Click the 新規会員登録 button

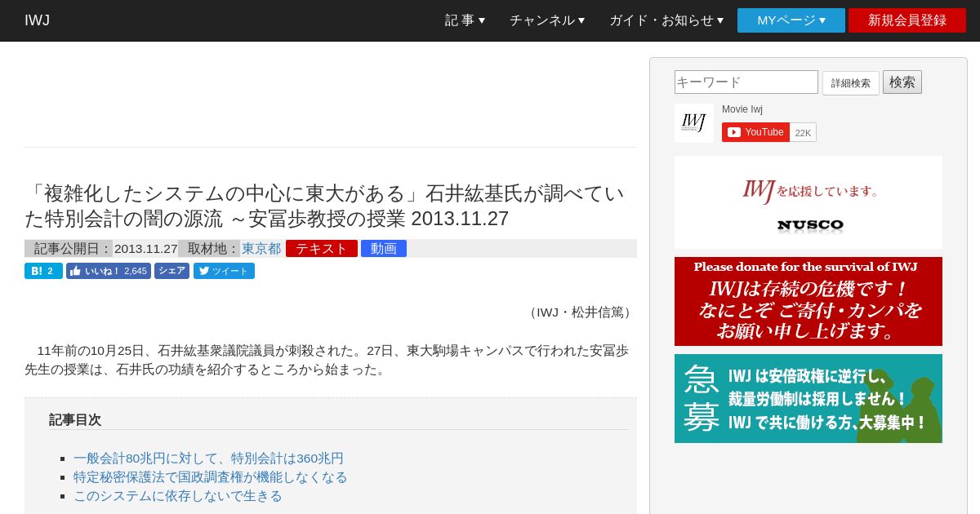[x=907, y=20]
